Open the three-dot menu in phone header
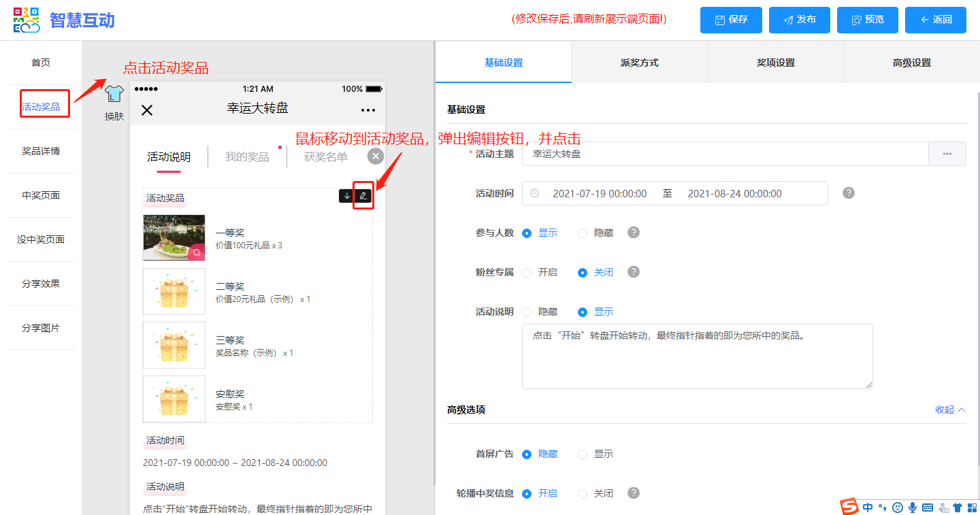Viewport: 980px width, 515px height. pos(368,110)
